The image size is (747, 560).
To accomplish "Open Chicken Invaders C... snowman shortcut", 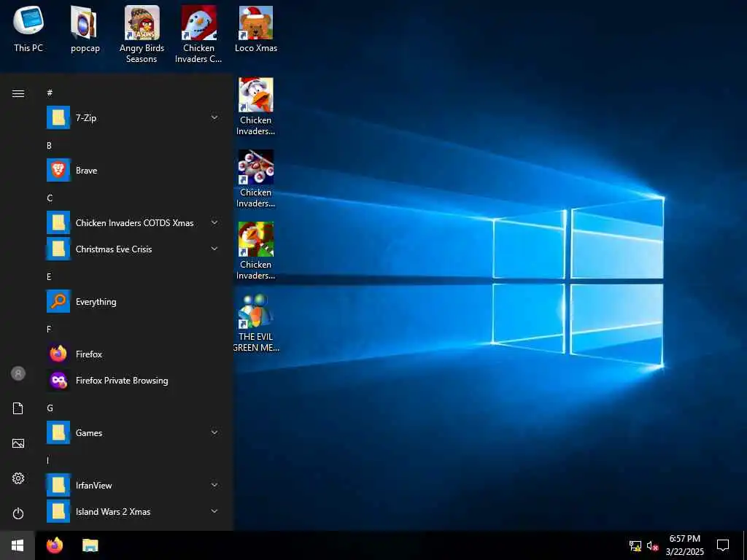I will point(198,34).
